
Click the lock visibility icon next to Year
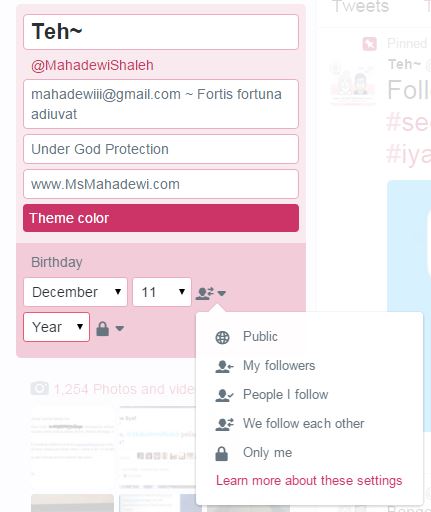[102, 329]
